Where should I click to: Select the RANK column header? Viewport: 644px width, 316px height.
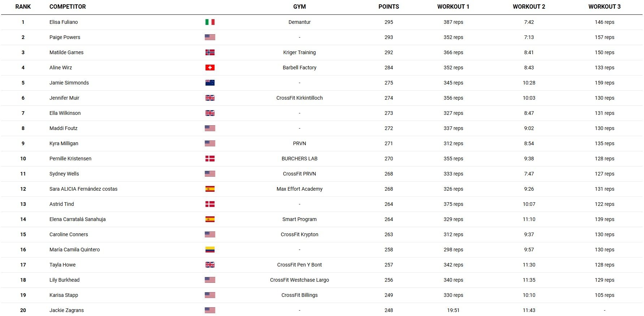tap(23, 7)
